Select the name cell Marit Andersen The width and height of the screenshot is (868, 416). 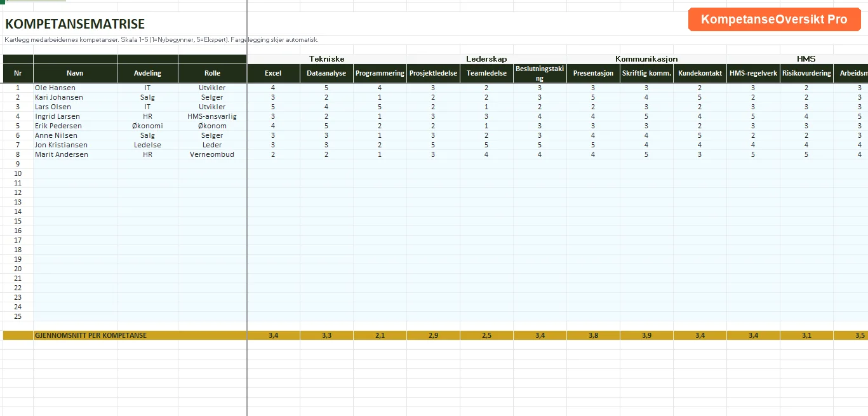[75, 154]
